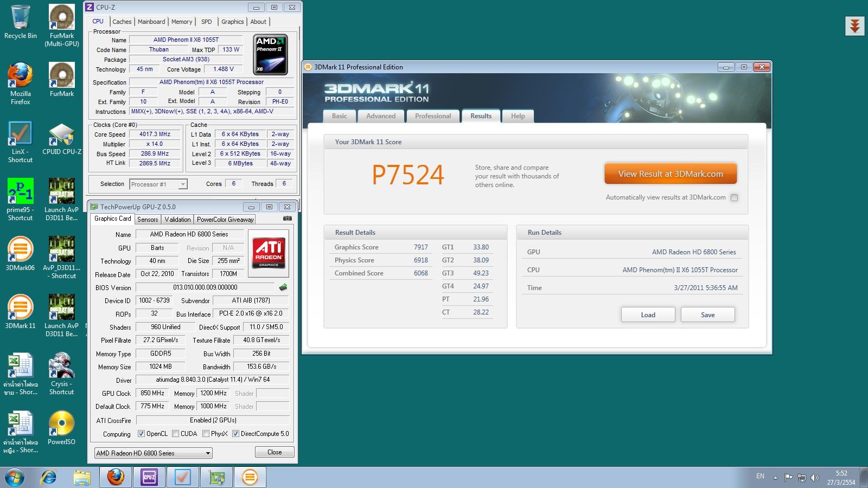Open LinX shortcut on desktop
The width and height of the screenshot is (868, 488).
click(x=21, y=141)
